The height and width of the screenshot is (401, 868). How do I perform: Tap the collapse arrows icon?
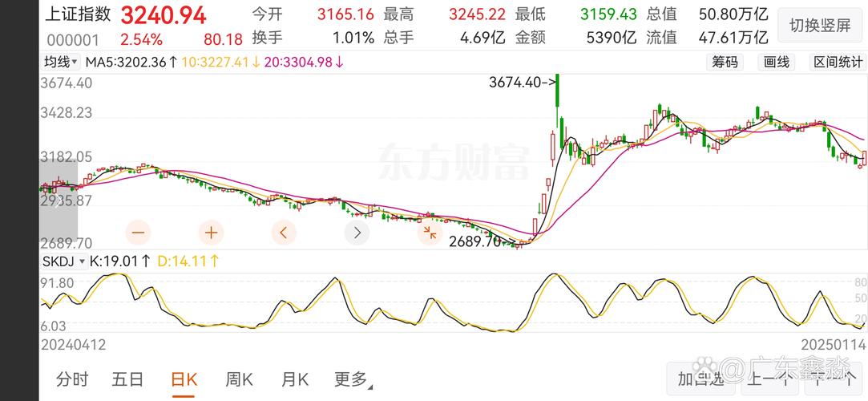[x=430, y=233]
